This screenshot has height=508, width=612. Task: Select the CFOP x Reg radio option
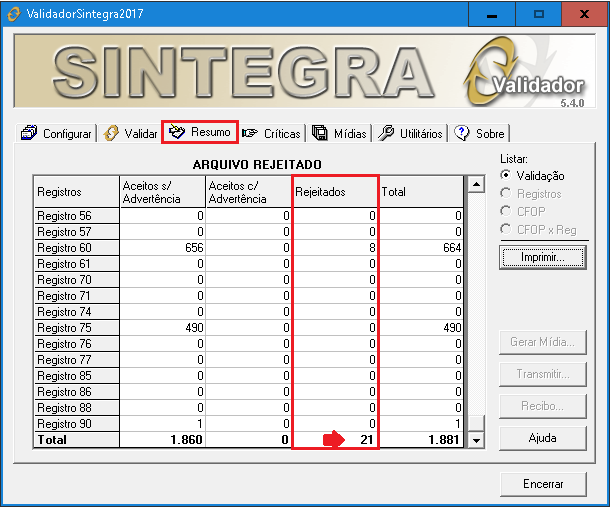point(538,229)
